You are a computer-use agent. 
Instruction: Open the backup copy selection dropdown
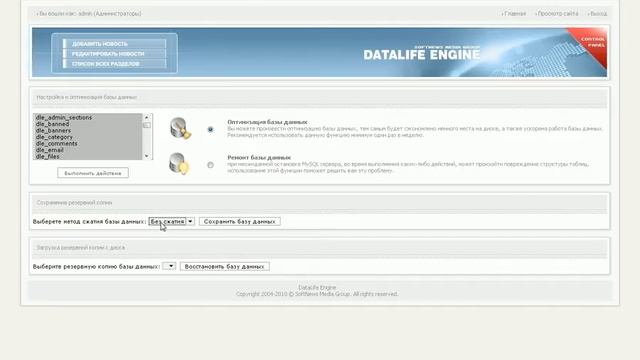pos(169,266)
